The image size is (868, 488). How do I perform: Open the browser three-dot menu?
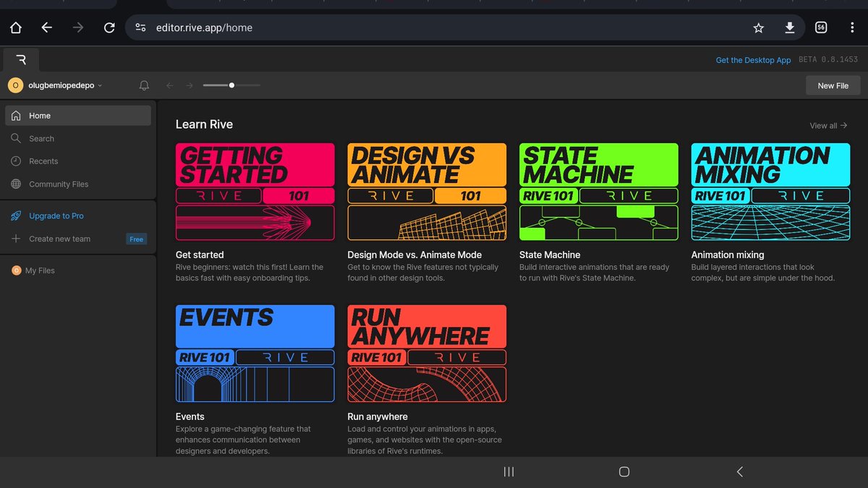[x=852, y=27]
